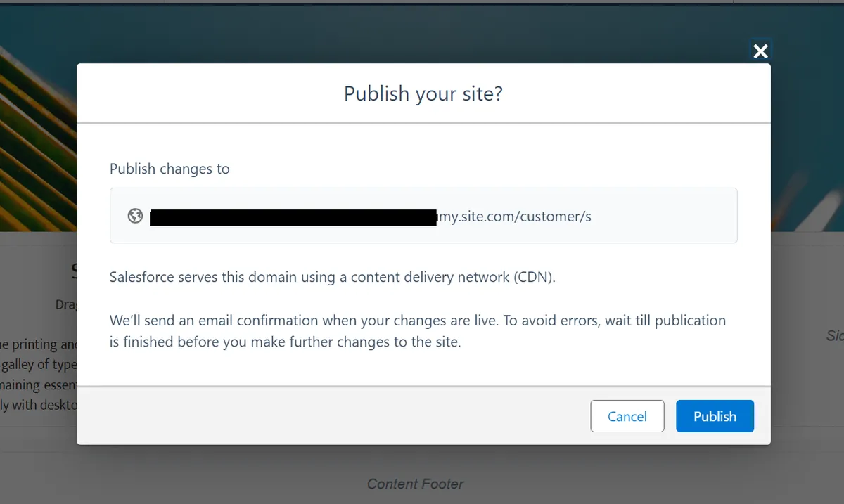
Task: Click the Salesforce CDN notice sentence
Action: (x=332, y=277)
